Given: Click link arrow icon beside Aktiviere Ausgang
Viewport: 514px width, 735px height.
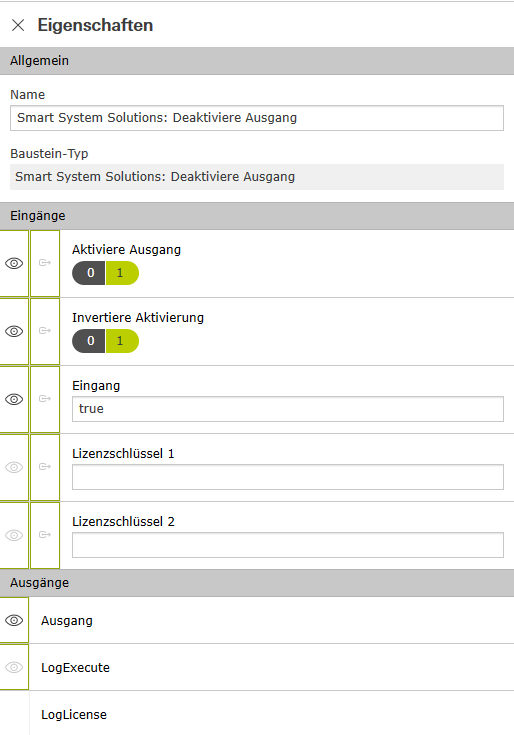Looking at the screenshot, I should (45, 262).
